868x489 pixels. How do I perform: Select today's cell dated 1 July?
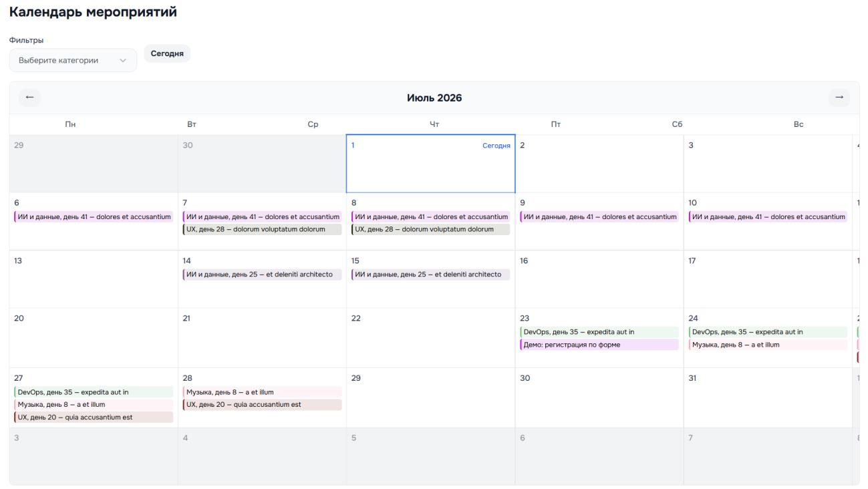tap(431, 164)
